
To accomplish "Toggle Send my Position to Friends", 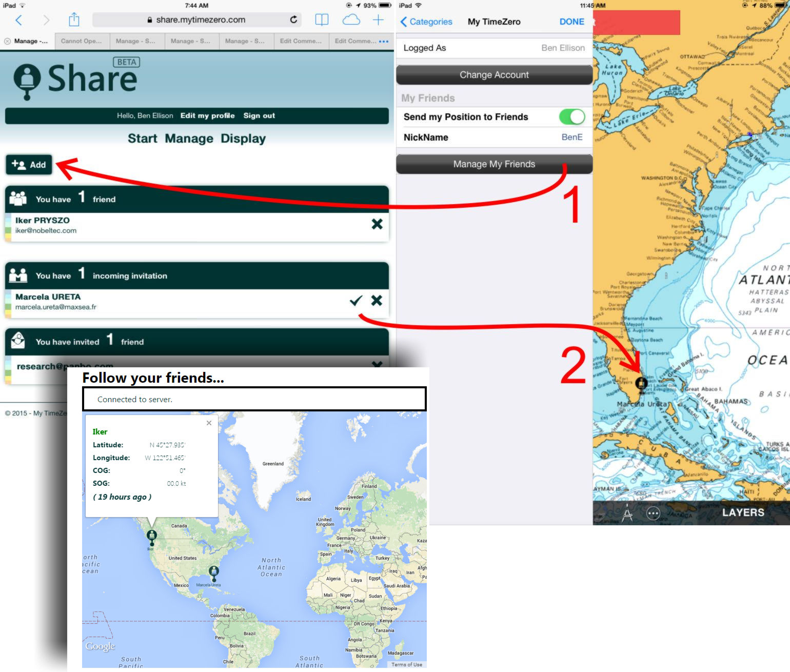I will tap(572, 117).
